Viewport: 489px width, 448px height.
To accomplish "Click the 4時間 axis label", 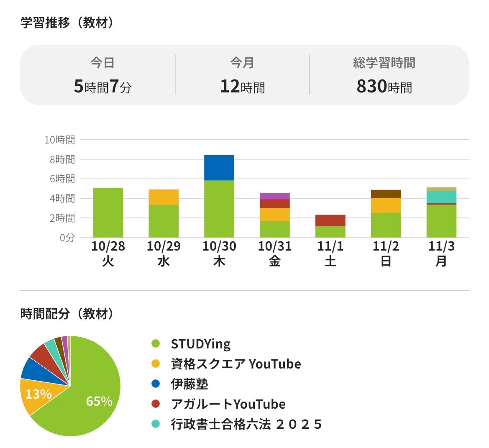I will pyautogui.click(x=62, y=198).
